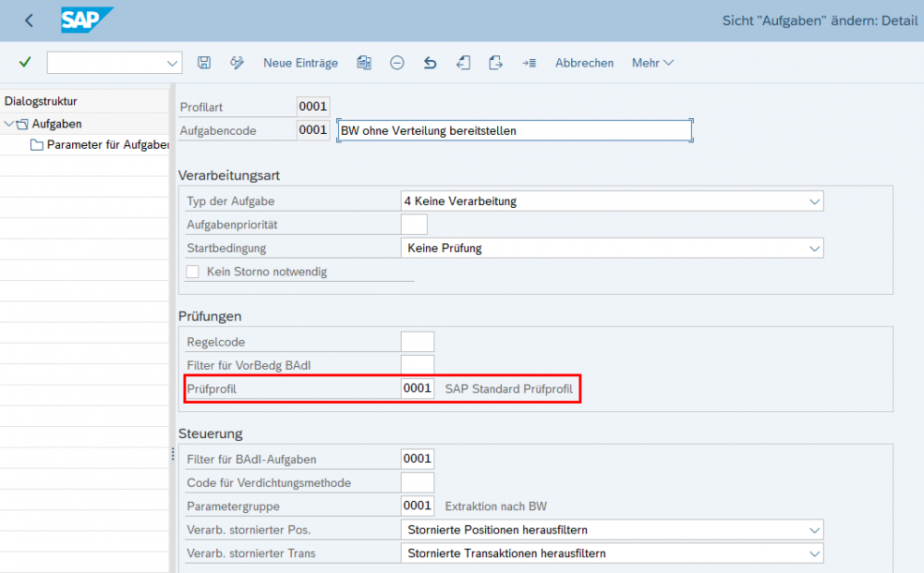This screenshot has height=573, width=924.
Task: Click the back arrow in the header
Action: click(29, 21)
